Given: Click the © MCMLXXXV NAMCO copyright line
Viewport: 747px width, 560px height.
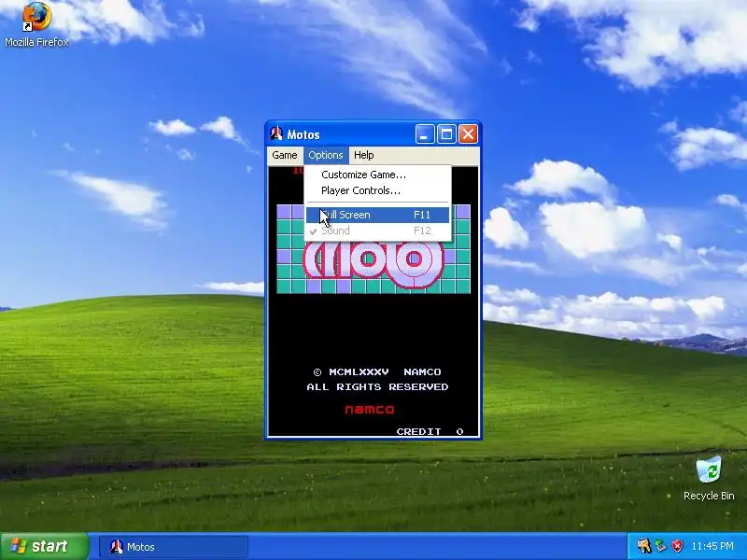Looking at the screenshot, I should 377,371.
